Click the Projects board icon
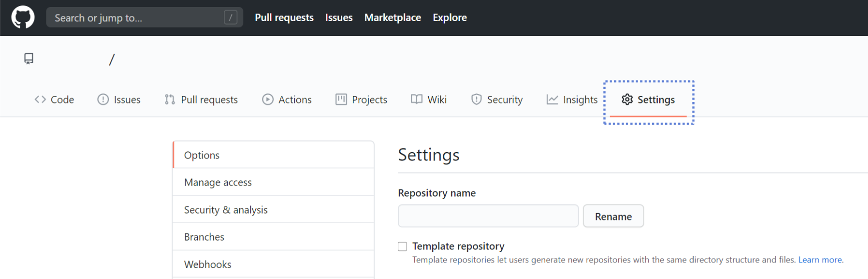Image resolution: width=868 pixels, height=279 pixels. 341,99
